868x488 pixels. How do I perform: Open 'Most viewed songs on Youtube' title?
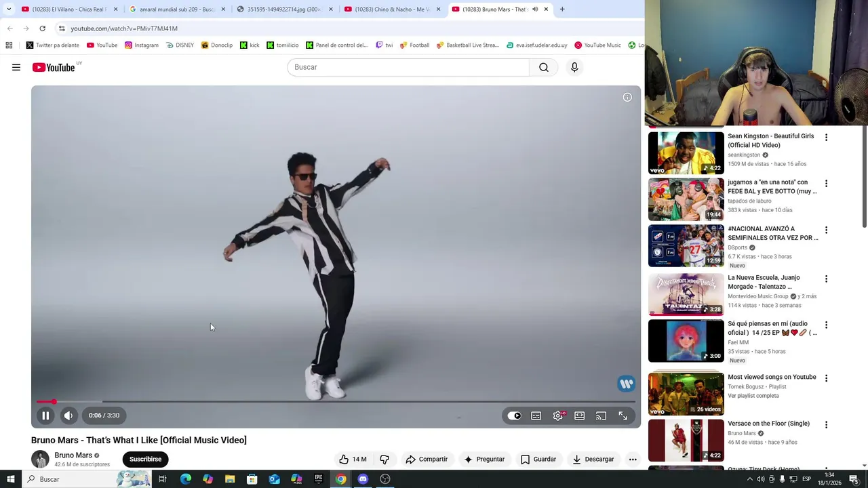tap(772, 377)
